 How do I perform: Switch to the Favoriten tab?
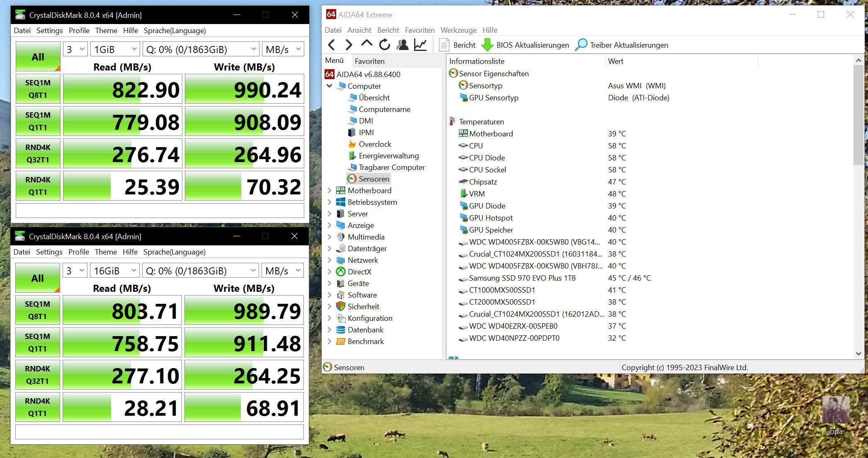[x=369, y=61]
